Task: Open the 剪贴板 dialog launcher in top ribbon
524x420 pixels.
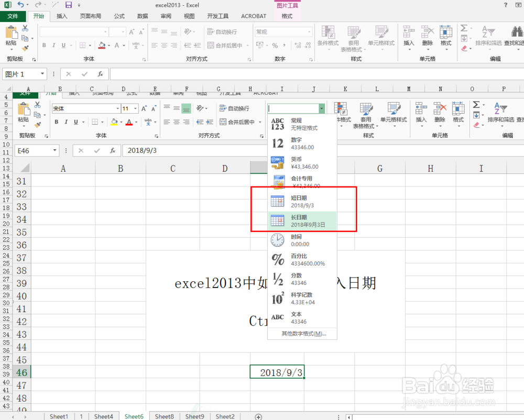Action: [34, 59]
